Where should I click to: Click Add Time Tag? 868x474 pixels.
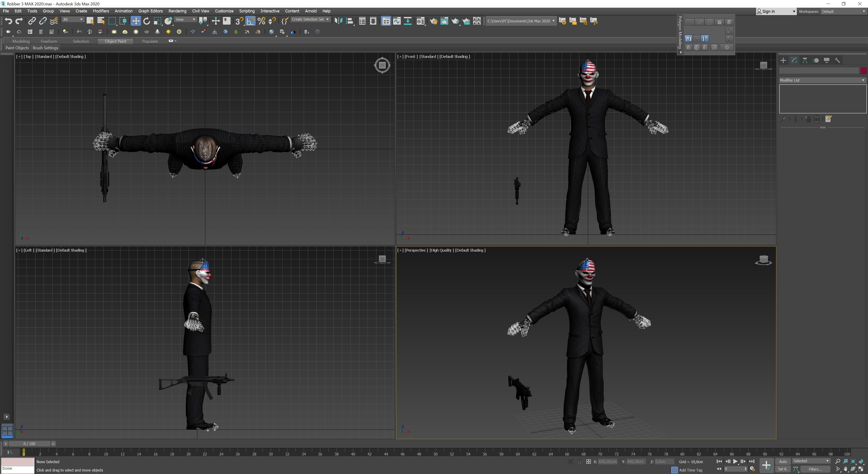pyautogui.click(x=690, y=470)
